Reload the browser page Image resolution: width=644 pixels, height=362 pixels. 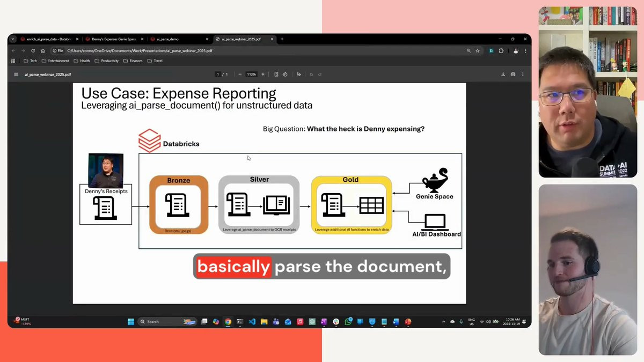33,51
